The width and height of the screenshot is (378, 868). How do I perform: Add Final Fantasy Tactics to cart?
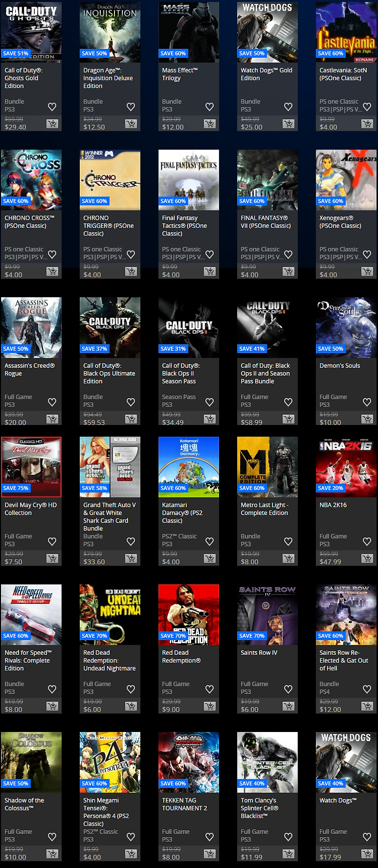pyautogui.click(x=210, y=271)
